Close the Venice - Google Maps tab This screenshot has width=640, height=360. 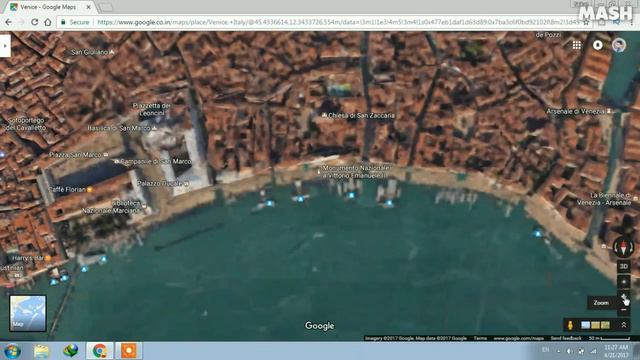coord(89,7)
